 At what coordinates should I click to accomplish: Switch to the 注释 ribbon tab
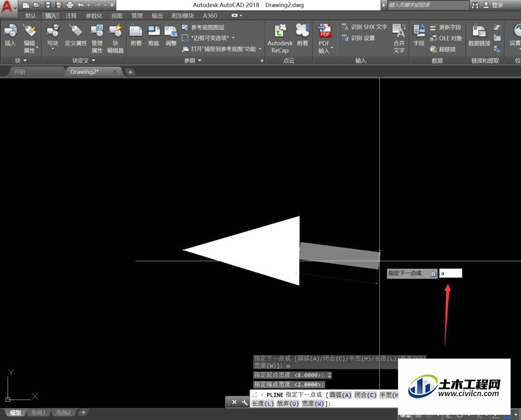(71, 16)
